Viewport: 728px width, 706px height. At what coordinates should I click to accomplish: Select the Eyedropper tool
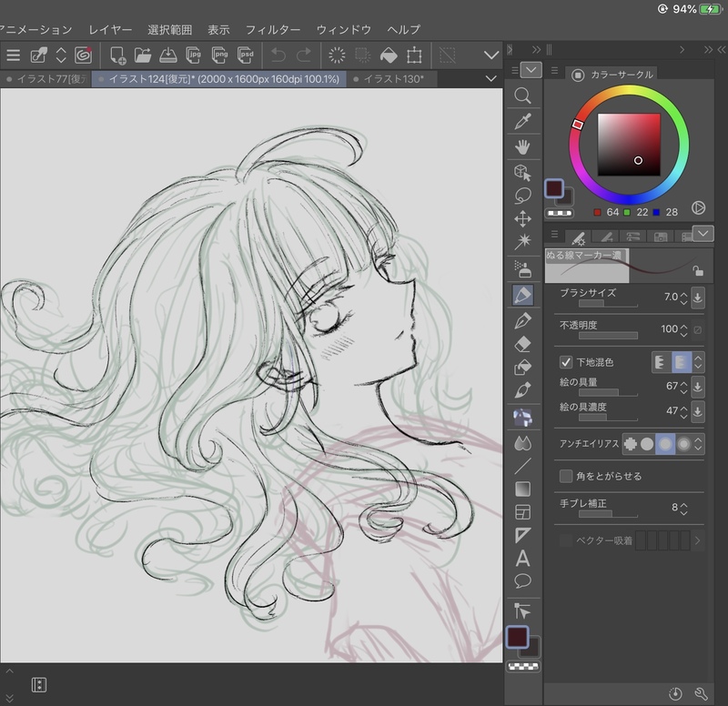pos(523,121)
